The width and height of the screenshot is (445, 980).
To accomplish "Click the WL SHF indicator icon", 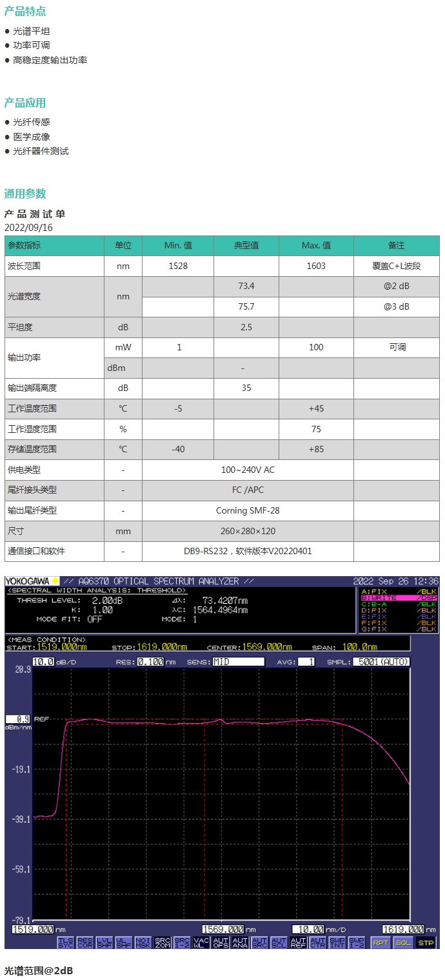I will point(123,942).
